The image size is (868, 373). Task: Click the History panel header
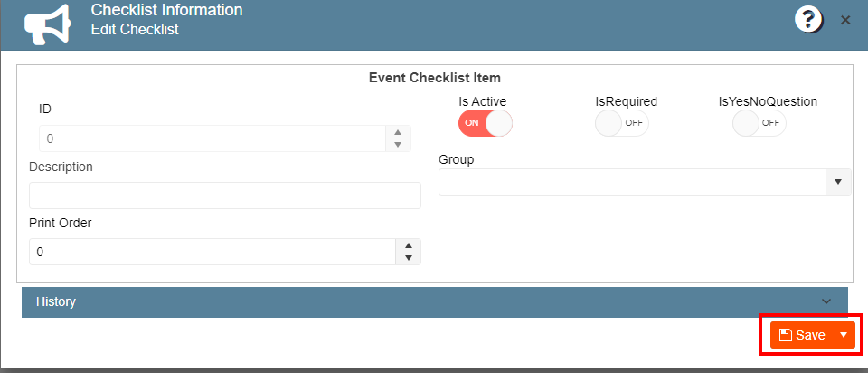click(x=435, y=302)
